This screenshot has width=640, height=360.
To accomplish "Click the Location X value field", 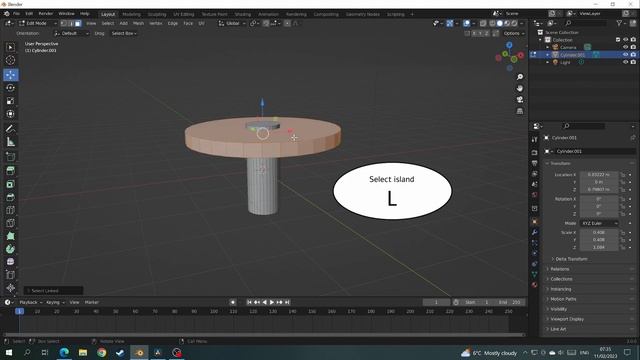I will 599,175.
